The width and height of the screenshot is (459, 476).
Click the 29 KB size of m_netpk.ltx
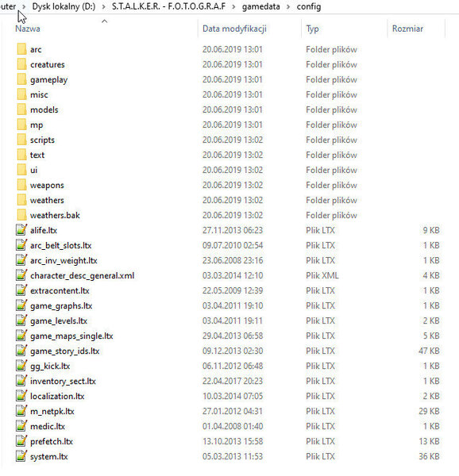tap(429, 411)
